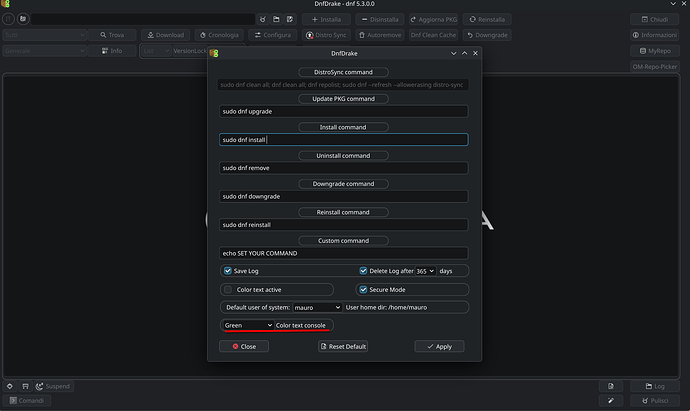690x411 pixels.
Task: Click the greyed DistroSync command field
Action: [x=343, y=84]
